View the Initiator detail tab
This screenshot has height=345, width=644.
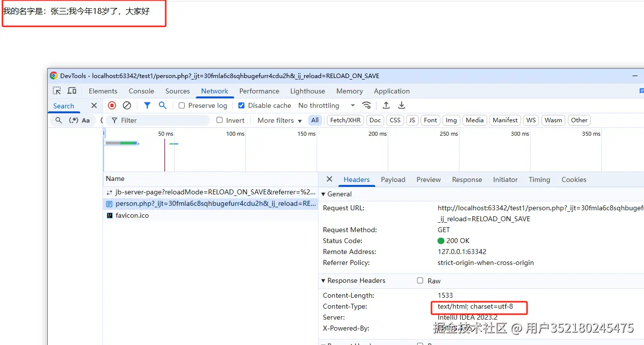pos(505,179)
